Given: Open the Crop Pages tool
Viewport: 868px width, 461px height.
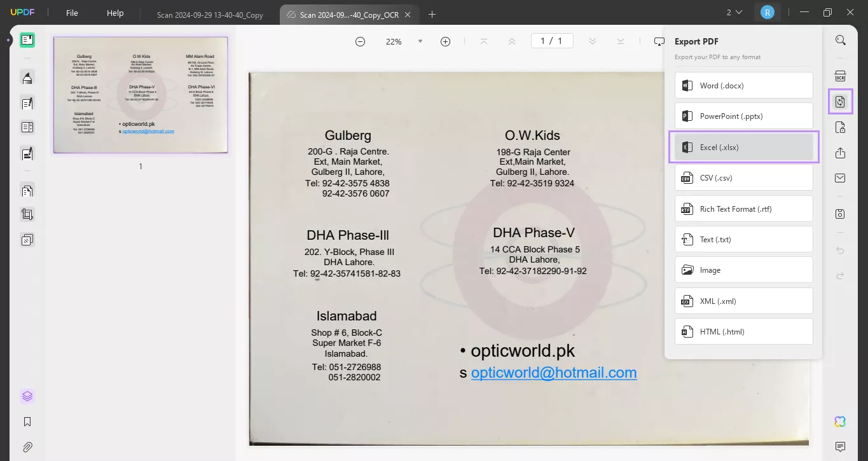Looking at the screenshot, I should click(x=27, y=214).
